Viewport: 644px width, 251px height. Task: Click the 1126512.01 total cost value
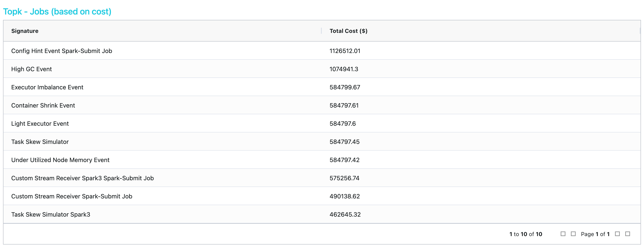pos(345,51)
